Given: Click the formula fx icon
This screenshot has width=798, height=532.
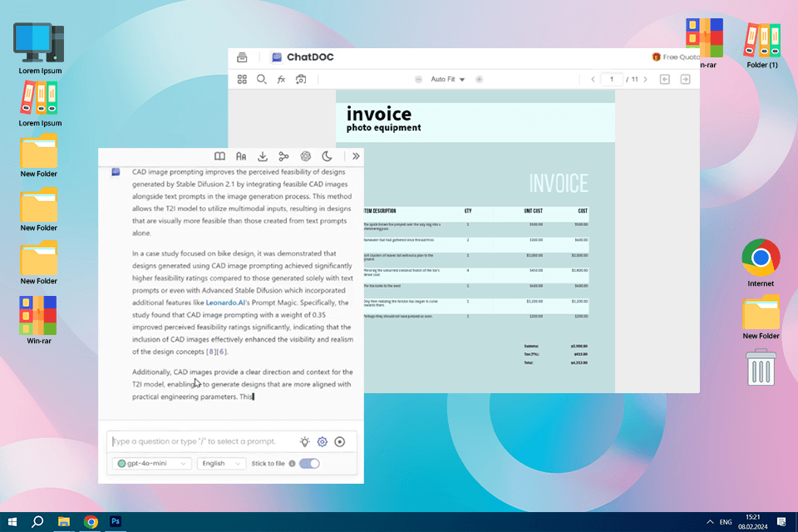Looking at the screenshot, I should tap(281, 80).
